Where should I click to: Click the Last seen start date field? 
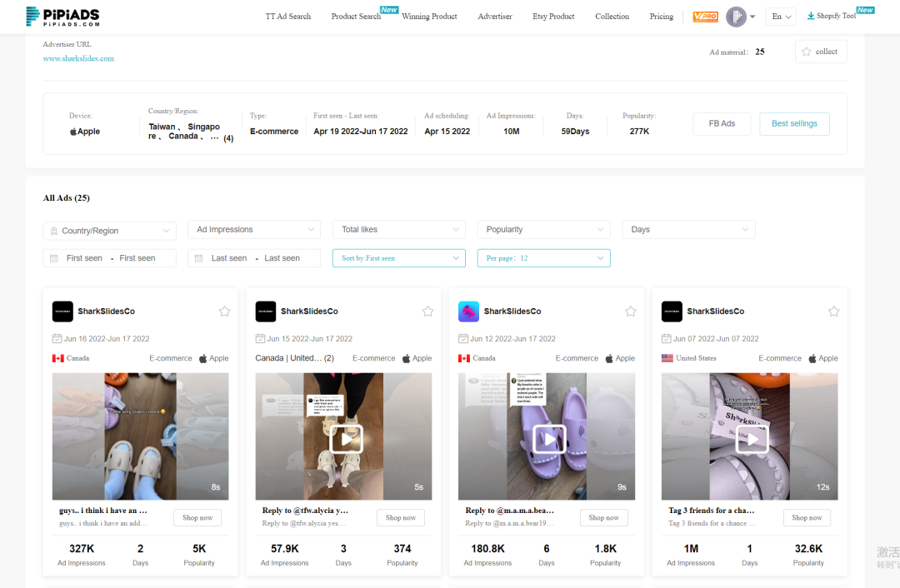tap(229, 258)
